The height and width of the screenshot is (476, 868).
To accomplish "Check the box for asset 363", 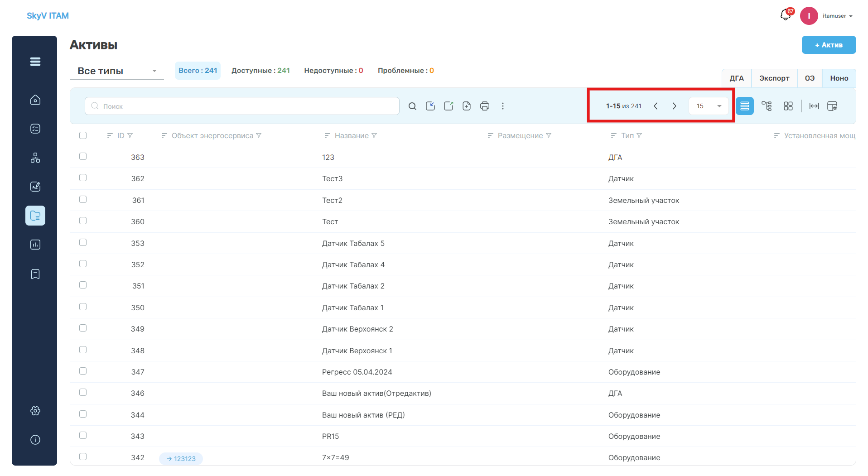I will [83, 156].
